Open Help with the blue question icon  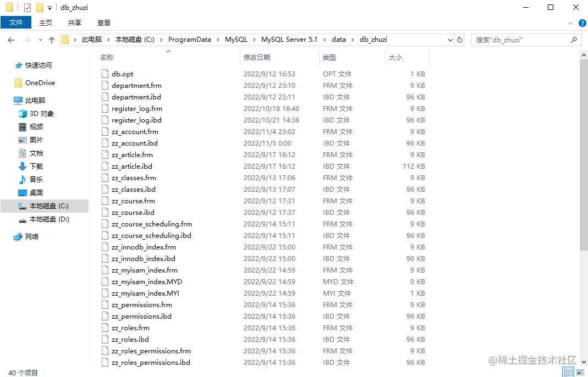(582, 23)
